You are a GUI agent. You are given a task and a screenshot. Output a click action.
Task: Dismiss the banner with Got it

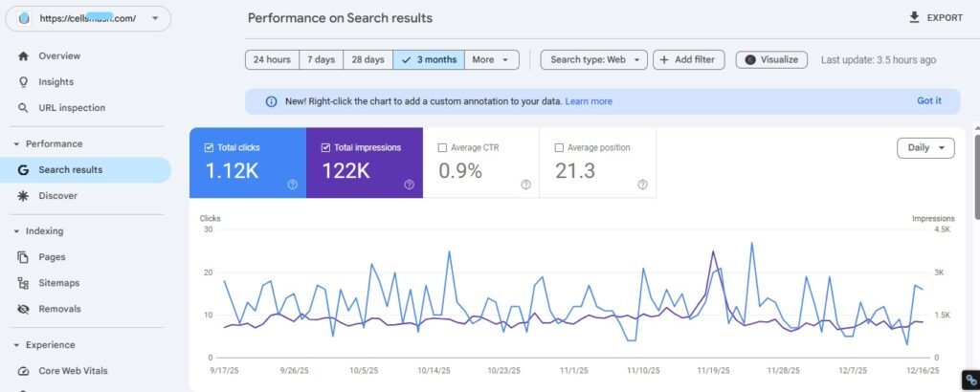point(928,100)
